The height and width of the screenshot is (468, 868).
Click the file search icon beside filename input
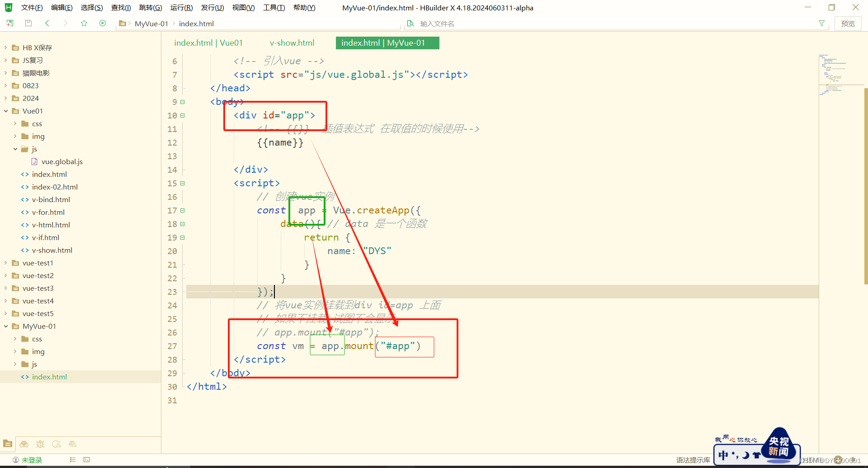point(410,24)
